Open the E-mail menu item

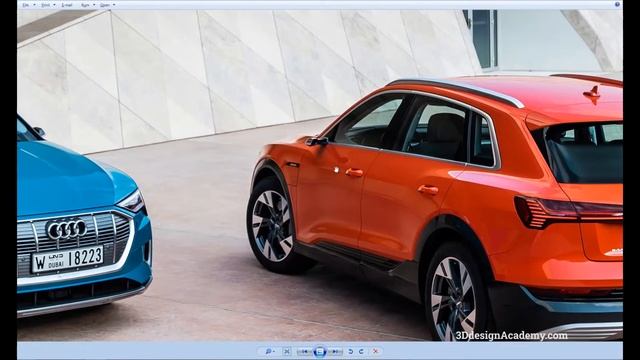[x=67, y=5]
